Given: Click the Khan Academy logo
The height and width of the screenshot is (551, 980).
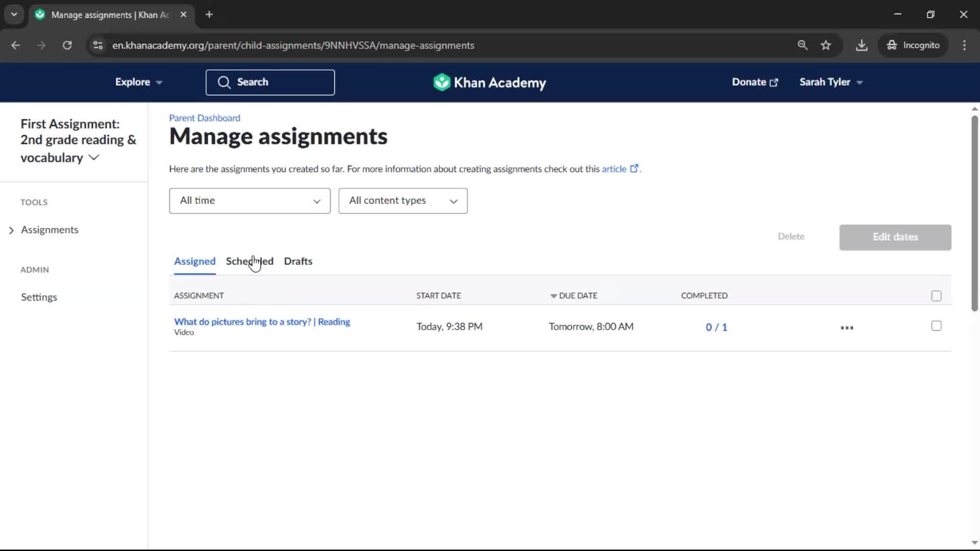Looking at the screenshot, I should click(489, 82).
